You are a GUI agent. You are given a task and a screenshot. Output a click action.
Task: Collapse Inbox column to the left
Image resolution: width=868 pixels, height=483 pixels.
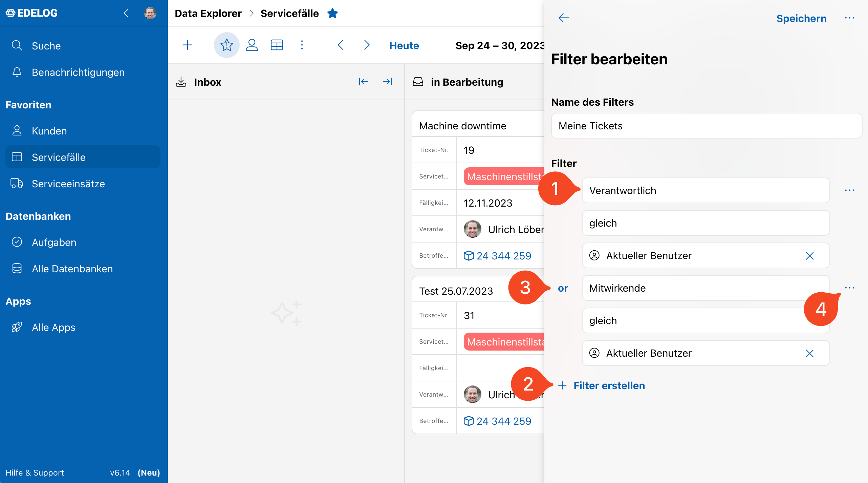tap(363, 82)
